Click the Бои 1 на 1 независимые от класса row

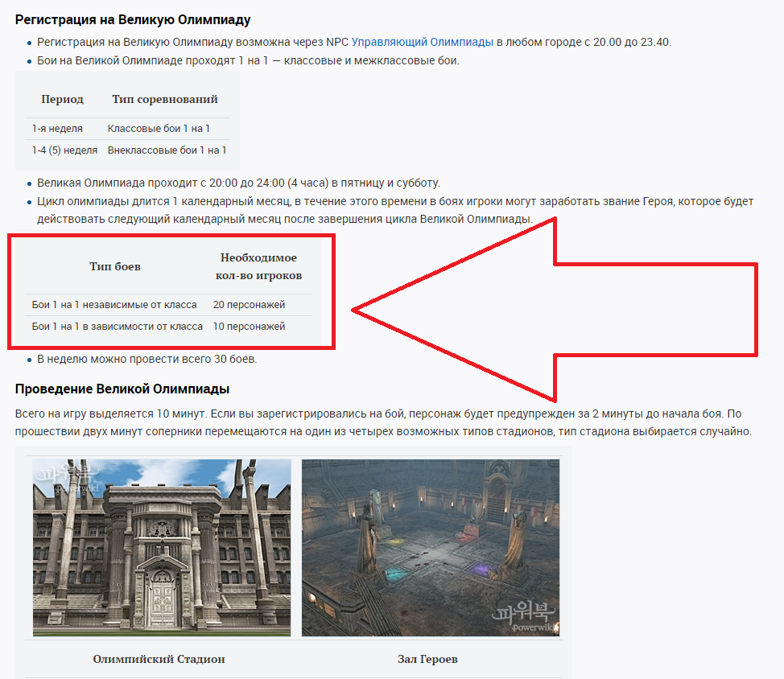pyautogui.click(x=114, y=305)
